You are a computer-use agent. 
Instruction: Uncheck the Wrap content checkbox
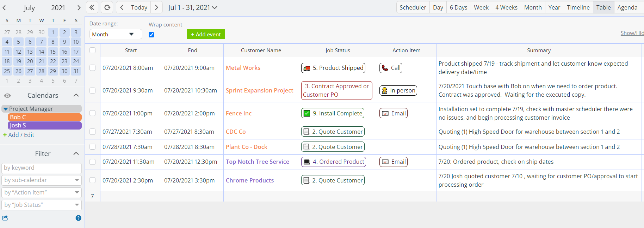click(x=151, y=35)
